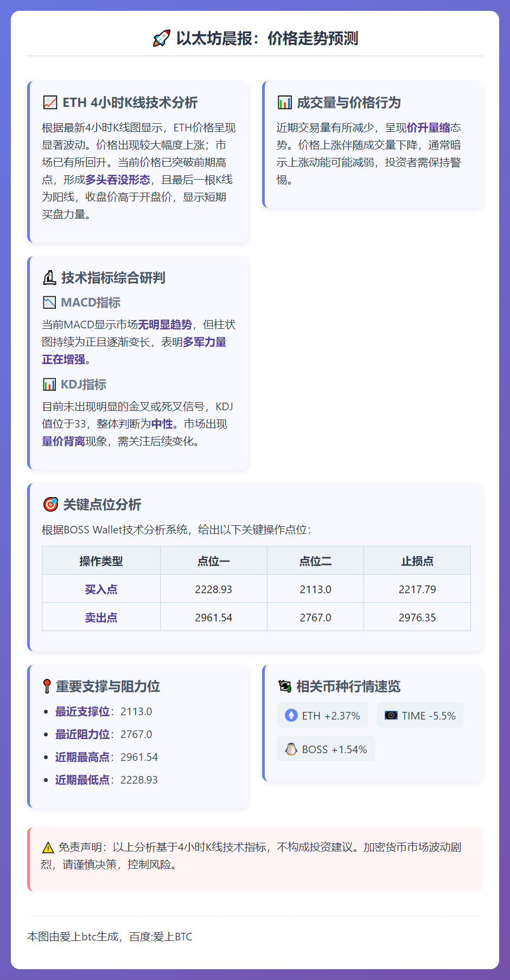Click the 点位二 column header
The image size is (510, 980).
315,561
